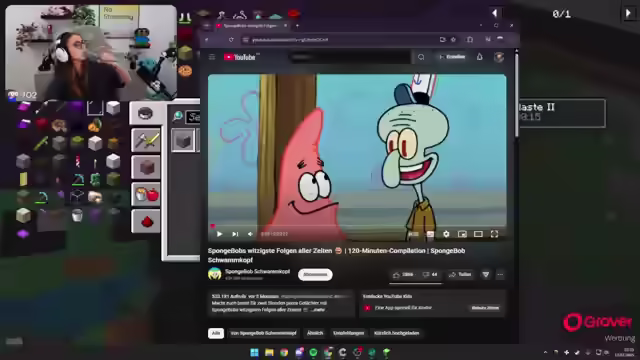Click Website öffnen for YouTube Kids

click(485, 308)
